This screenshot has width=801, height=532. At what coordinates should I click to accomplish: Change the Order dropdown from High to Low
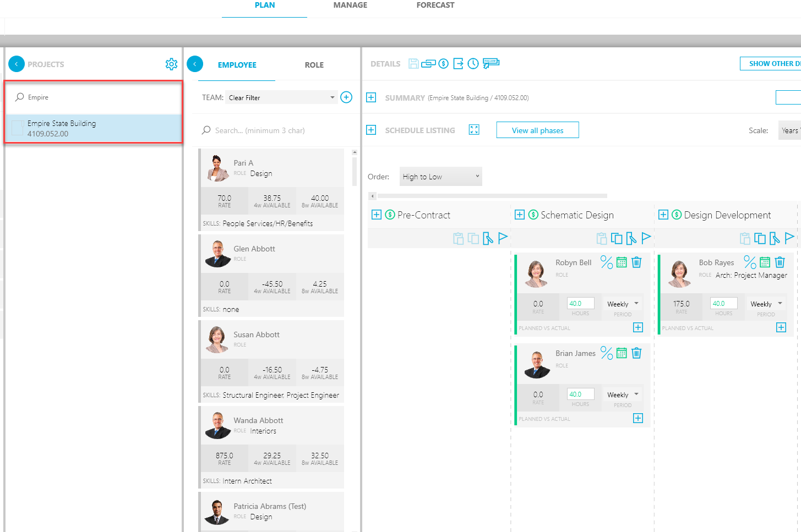click(x=440, y=176)
